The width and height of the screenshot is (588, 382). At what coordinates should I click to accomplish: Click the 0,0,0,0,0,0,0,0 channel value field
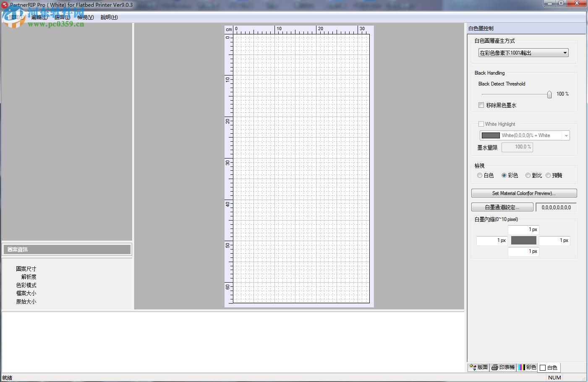556,207
